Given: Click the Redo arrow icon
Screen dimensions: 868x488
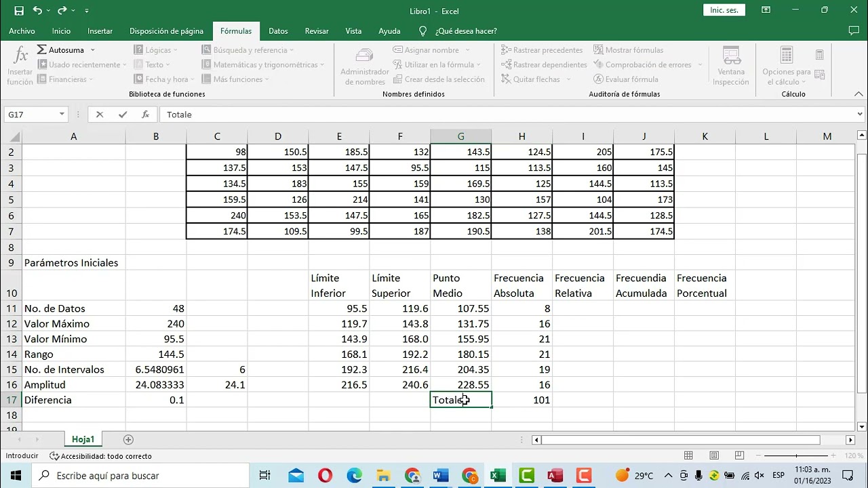Looking at the screenshot, I should point(62,11).
